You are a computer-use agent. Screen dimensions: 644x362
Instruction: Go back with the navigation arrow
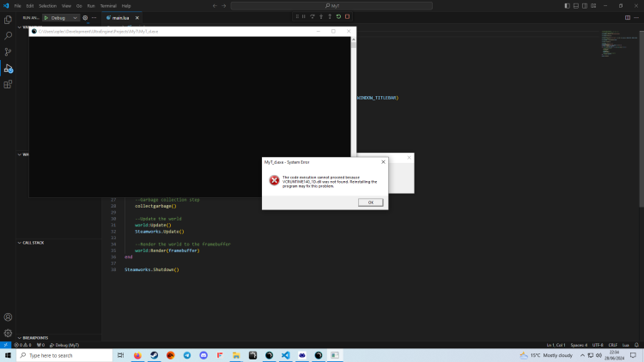[215, 6]
